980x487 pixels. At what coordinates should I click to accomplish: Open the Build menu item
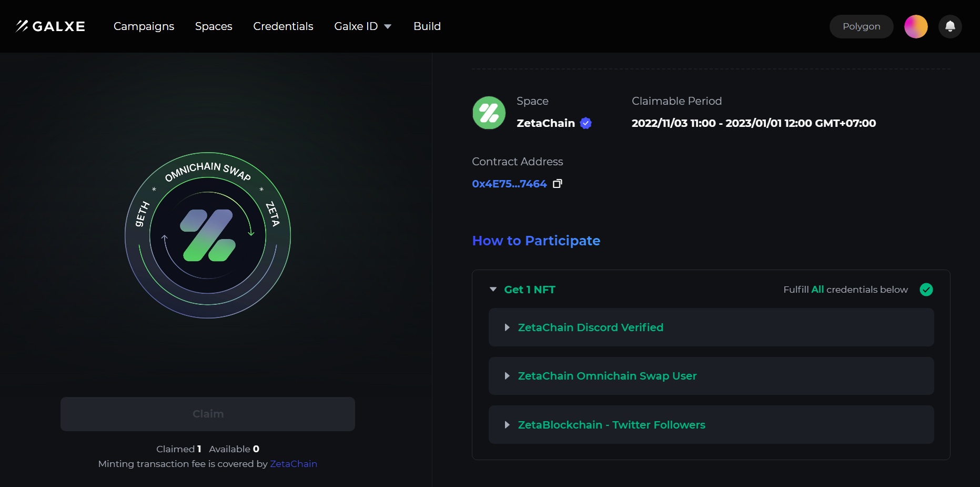[x=427, y=26]
